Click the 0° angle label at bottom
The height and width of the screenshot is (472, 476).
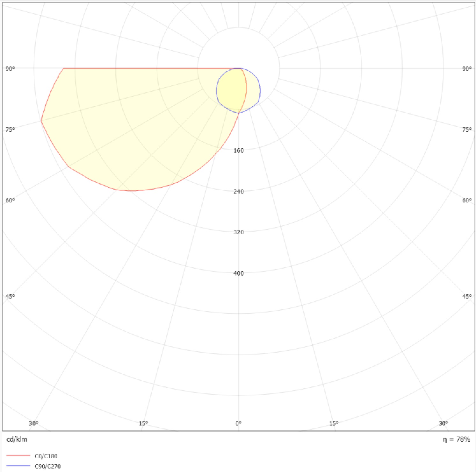click(x=238, y=423)
